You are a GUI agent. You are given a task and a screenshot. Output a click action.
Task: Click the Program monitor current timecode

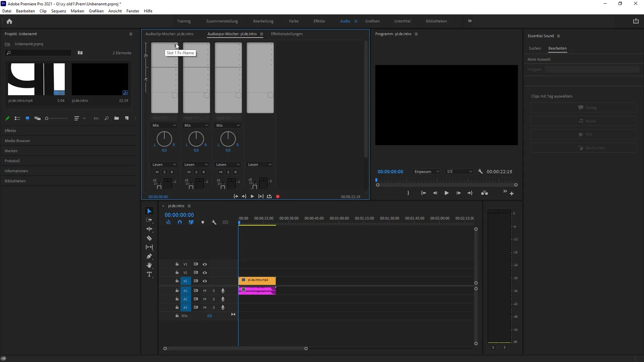tap(390, 172)
